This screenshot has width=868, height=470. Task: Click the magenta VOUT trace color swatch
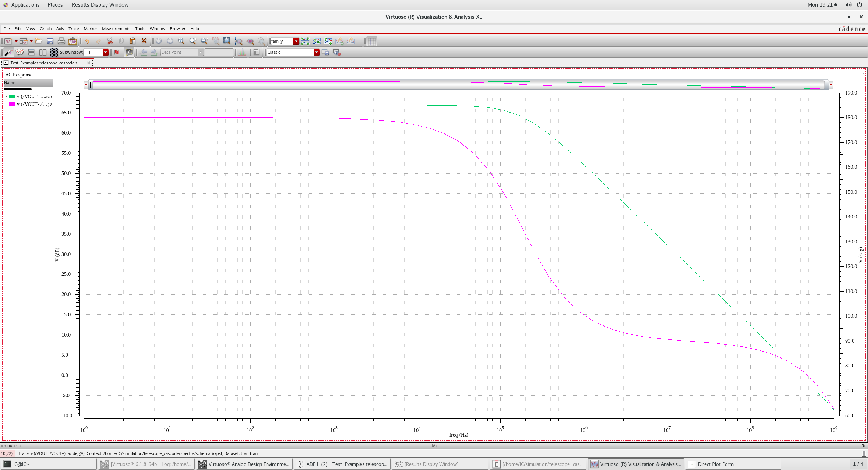(x=12, y=104)
